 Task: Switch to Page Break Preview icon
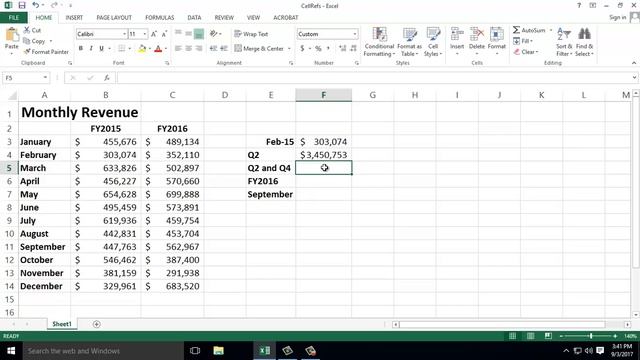548,336
